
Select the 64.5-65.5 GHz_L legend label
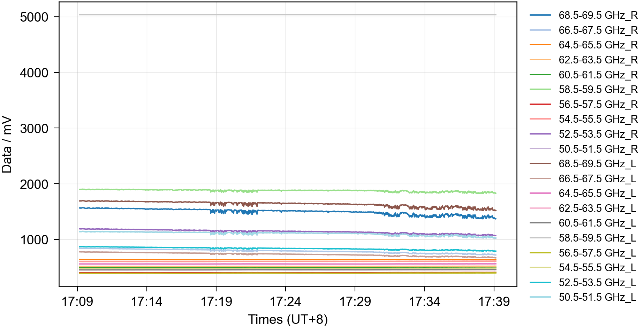click(x=597, y=193)
